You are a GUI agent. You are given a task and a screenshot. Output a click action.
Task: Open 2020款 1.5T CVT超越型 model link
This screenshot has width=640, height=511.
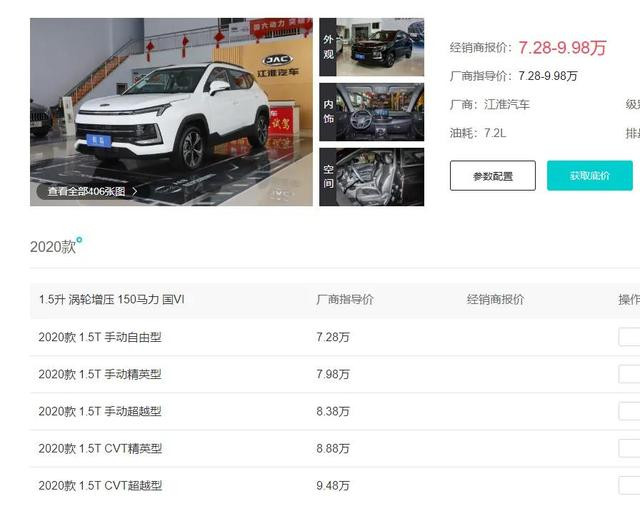pyautogui.click(x=100, y=486)
